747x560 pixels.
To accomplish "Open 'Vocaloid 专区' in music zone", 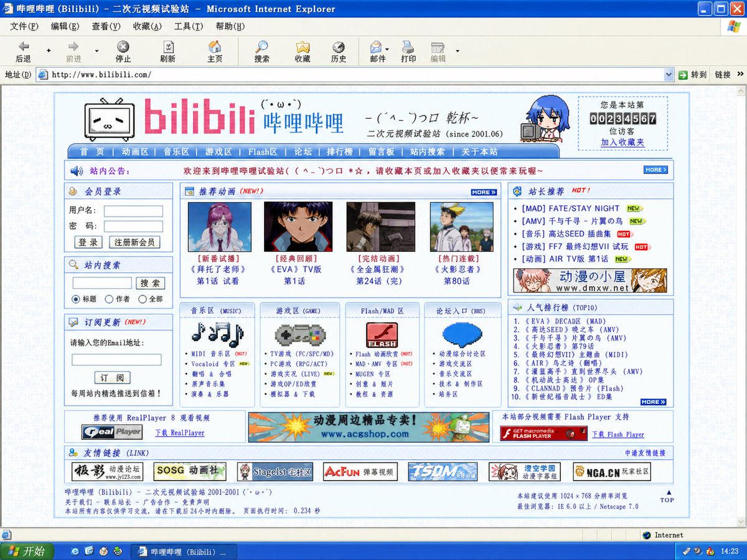I will tap(214, 364).
